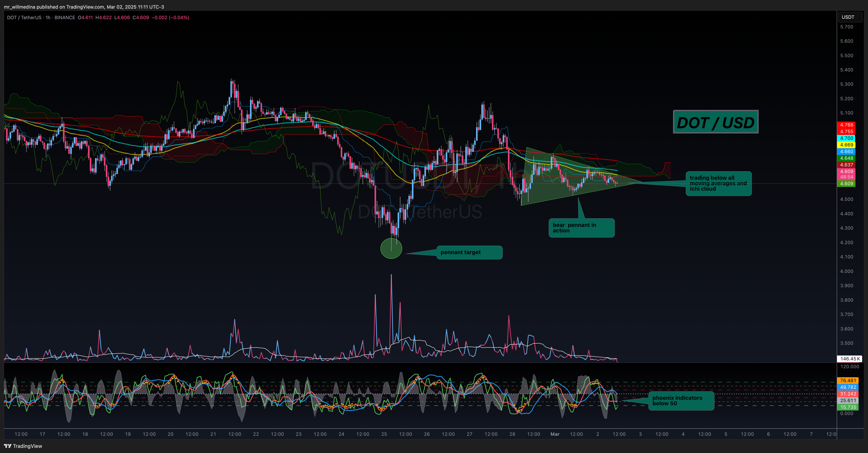Click the 4.500 price axis label
Image resolution: width=868 pixels, height=453 pixels.
(x=847, y=199)
